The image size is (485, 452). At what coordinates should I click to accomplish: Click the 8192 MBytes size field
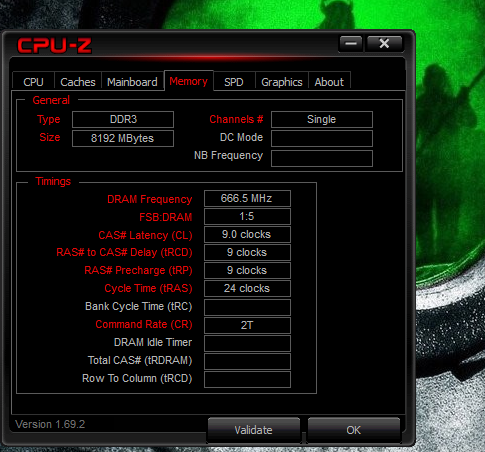[123, 138]
